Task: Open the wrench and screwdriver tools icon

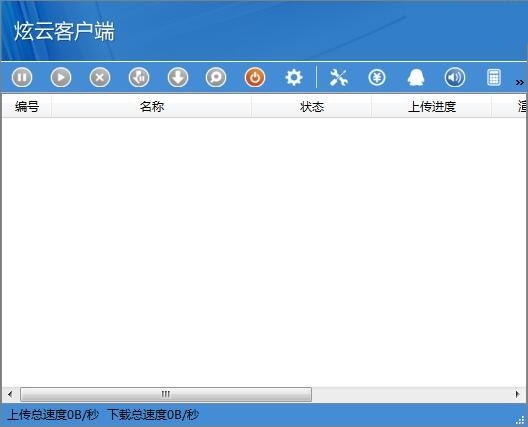Action: tap(338, 77)
